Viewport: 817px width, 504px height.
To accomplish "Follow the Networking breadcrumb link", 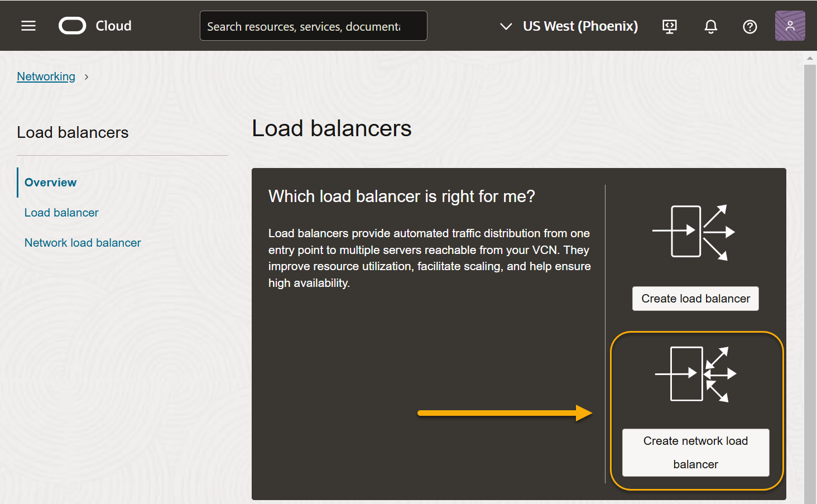I will pos(46,76).
